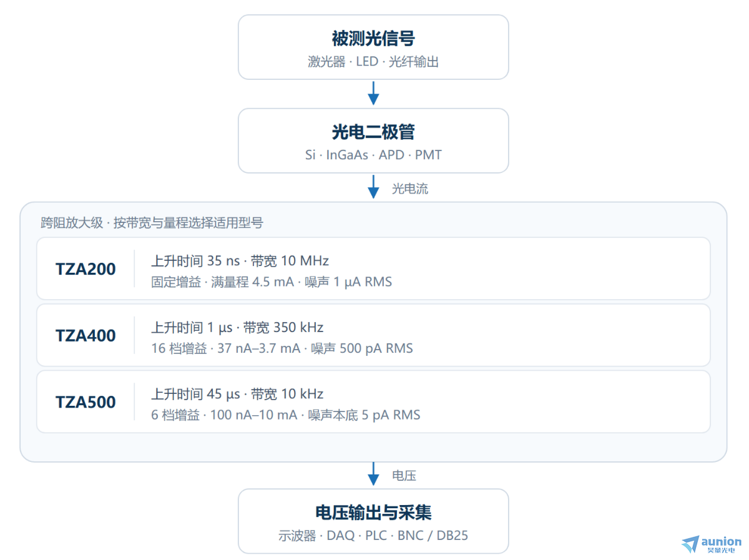Click the aunion paper-plane logo icon
The height and width of the screenshot is (560, 749).
pyautogui.click(x=690, y=544)
